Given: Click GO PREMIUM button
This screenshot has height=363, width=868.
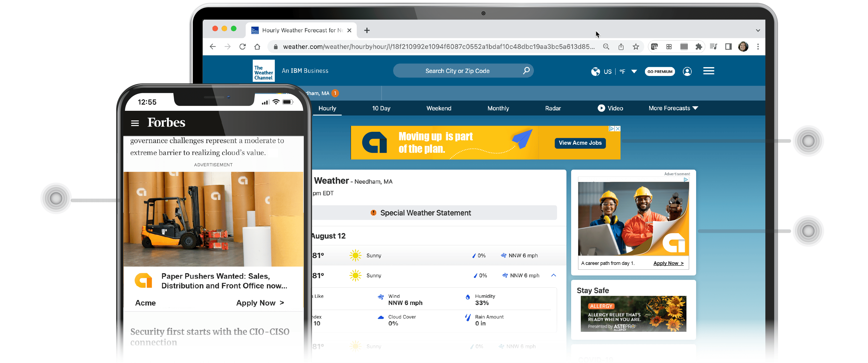Looking at the screenshot, I should click(659, 72).
